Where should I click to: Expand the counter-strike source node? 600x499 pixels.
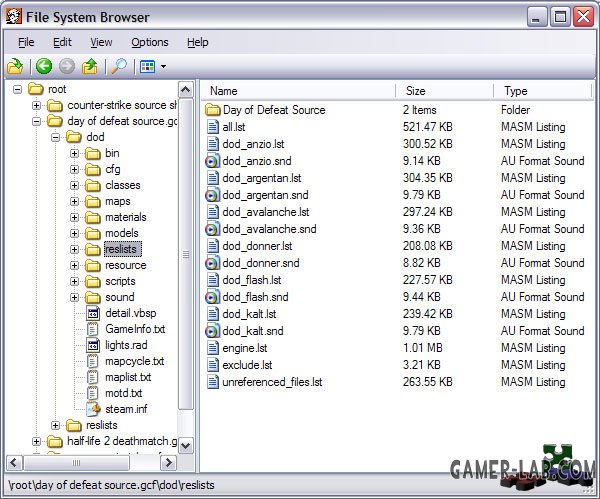[36, 105]
